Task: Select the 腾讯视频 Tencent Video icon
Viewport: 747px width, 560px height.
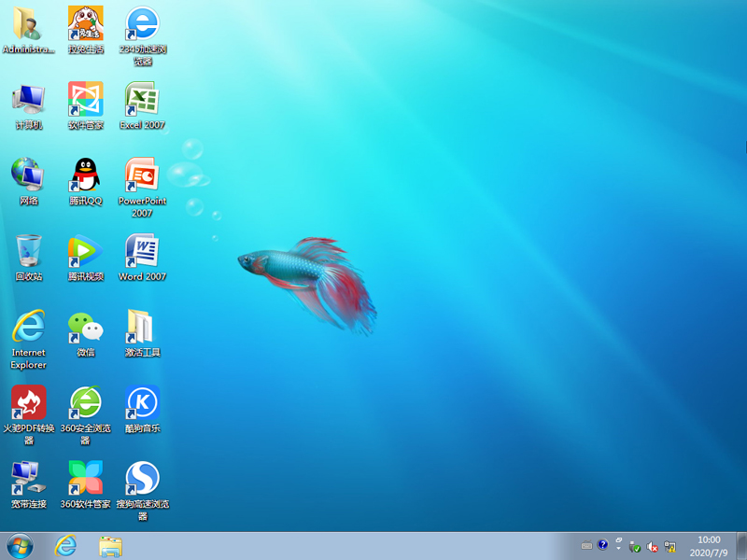Action: 85,250
